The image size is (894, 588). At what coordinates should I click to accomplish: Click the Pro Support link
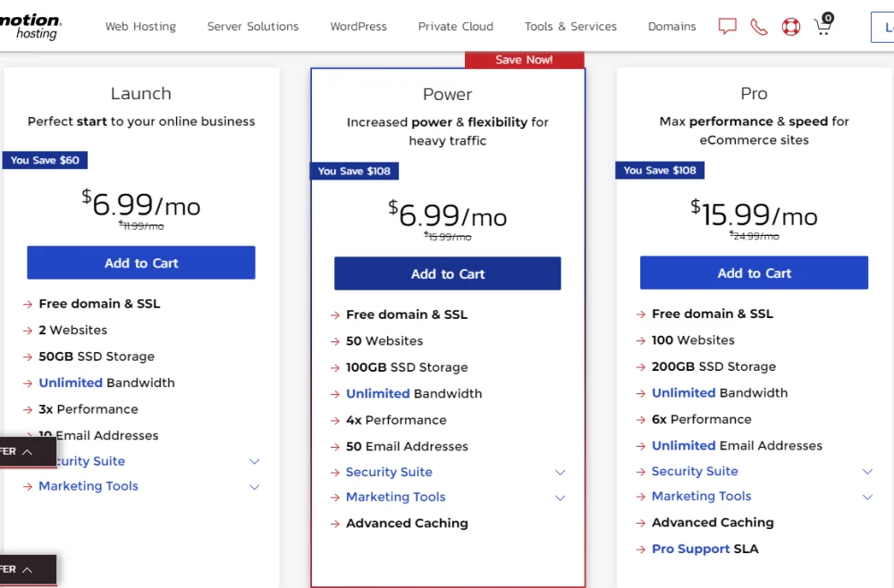690,550
